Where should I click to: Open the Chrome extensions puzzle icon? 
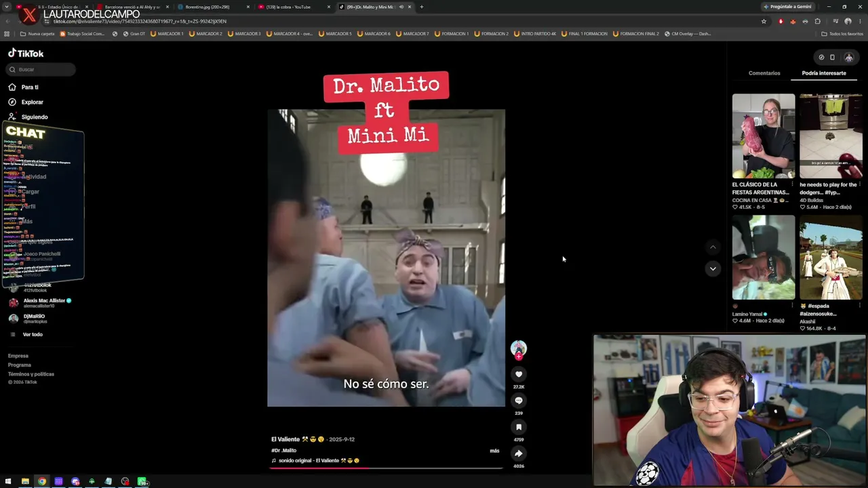[x=817, y=21]
